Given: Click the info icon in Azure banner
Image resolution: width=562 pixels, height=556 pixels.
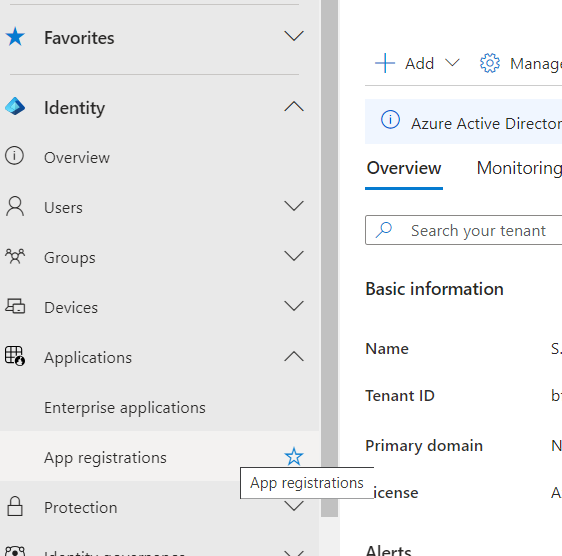Looking at the screenshot, I should pyautogui.click(x=390, y=119).
